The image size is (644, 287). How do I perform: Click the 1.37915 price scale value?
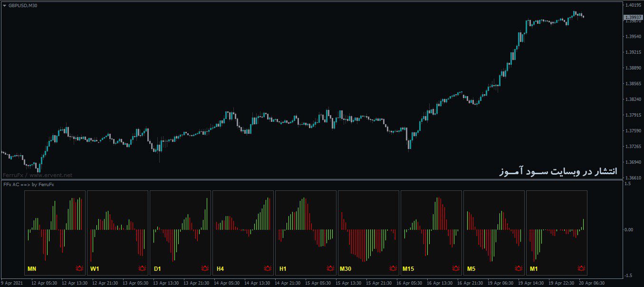tap(634, 115)
